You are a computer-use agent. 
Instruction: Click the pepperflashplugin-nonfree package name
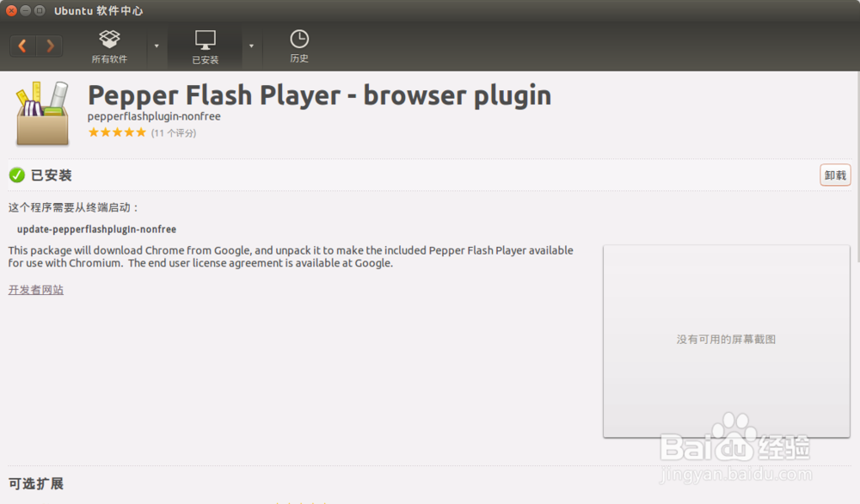tap(154, 116)
